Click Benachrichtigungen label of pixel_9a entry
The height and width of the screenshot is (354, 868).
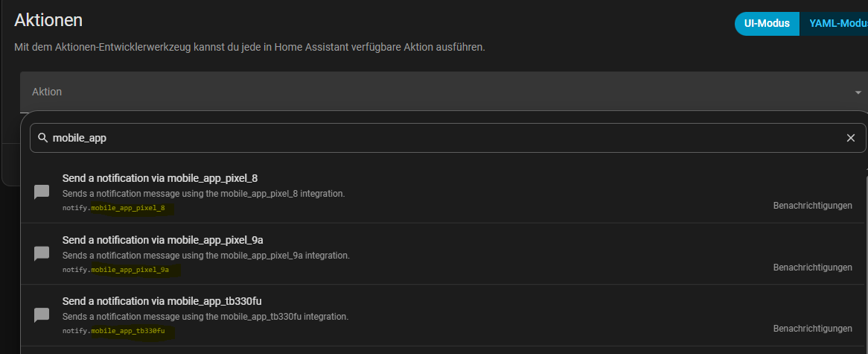point(812,267)
